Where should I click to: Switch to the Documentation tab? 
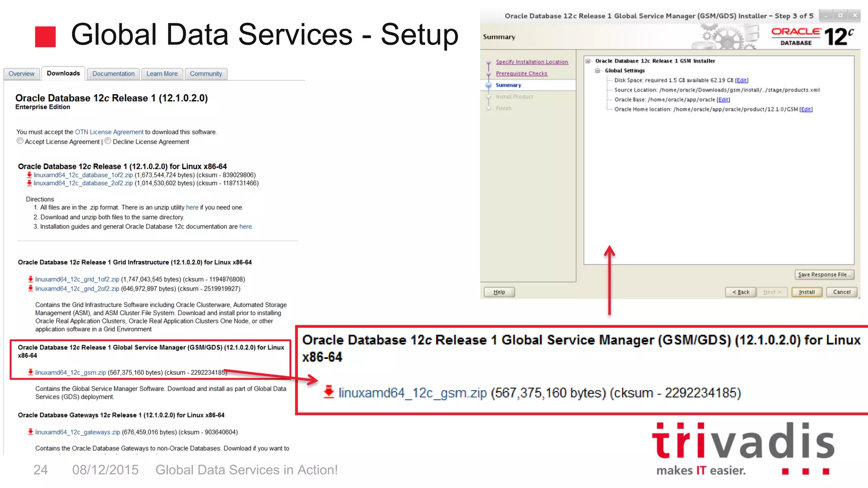(113, 74)
